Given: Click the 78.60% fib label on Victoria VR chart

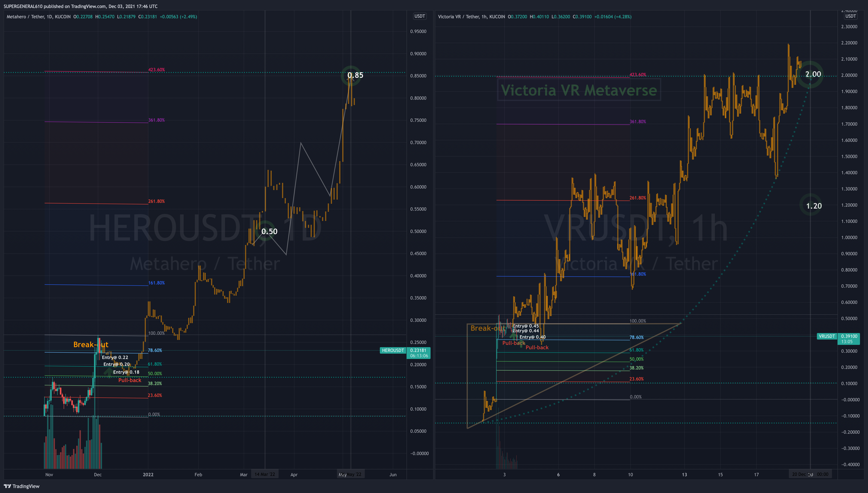Looking at the screenshot, I should [636, 338].
